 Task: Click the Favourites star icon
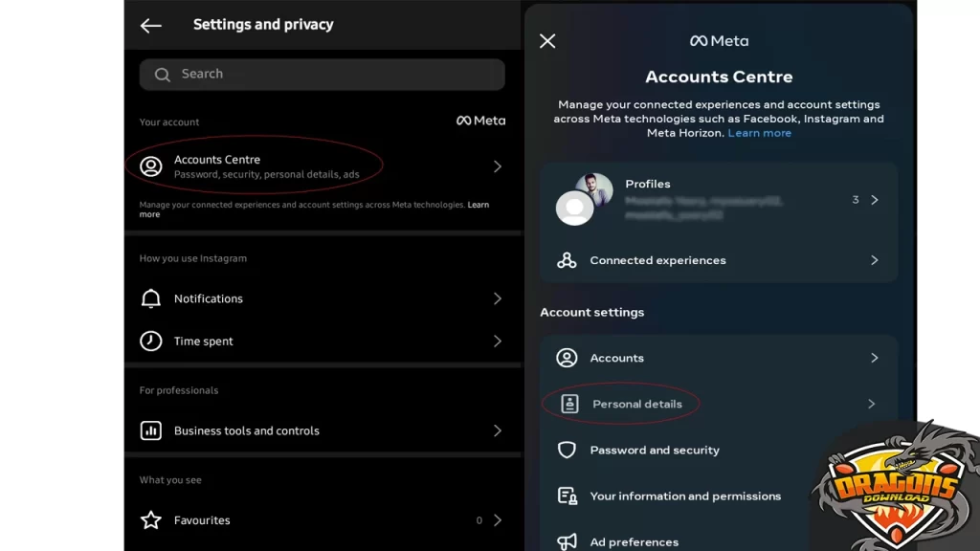[151, 520]
